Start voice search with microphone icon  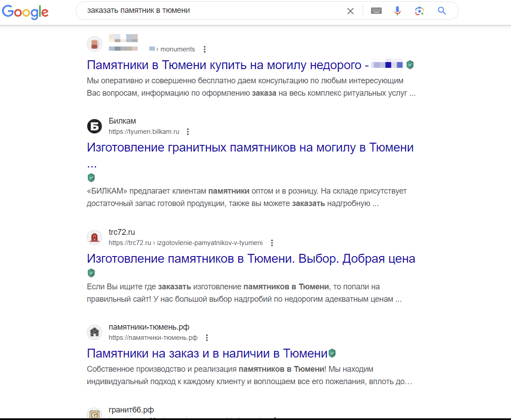(x=398, y=11)
